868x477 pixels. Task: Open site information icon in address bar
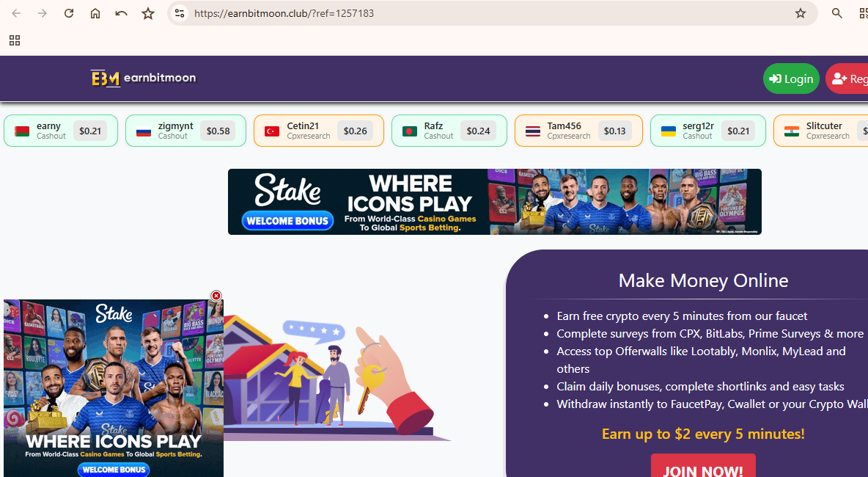(x=180, y=13)
